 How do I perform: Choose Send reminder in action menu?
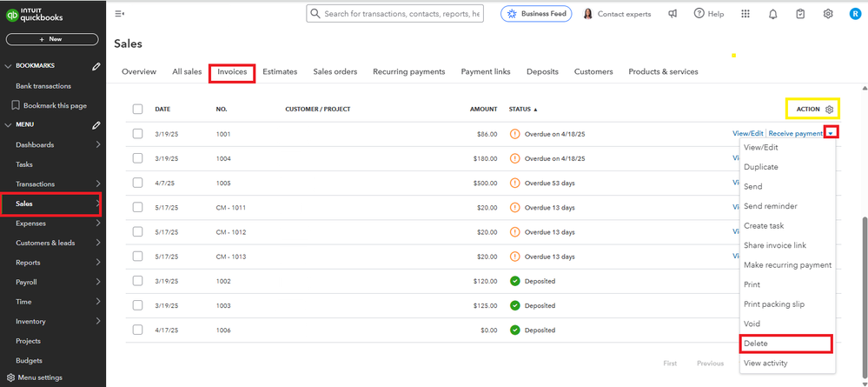(771, 206)
